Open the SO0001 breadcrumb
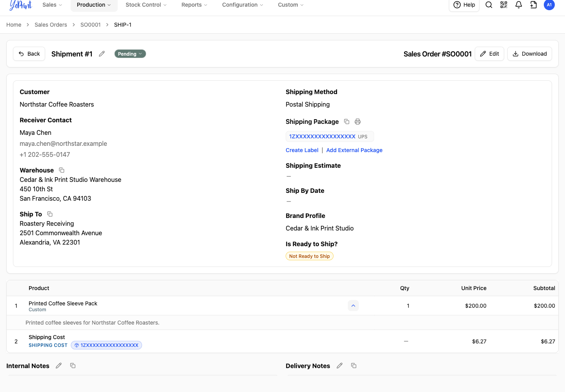The height and width of the screenshot is (392, 565). 91,25
